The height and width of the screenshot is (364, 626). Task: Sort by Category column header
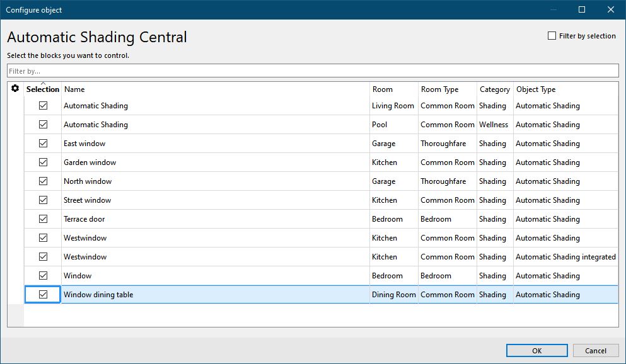[495, 89]
